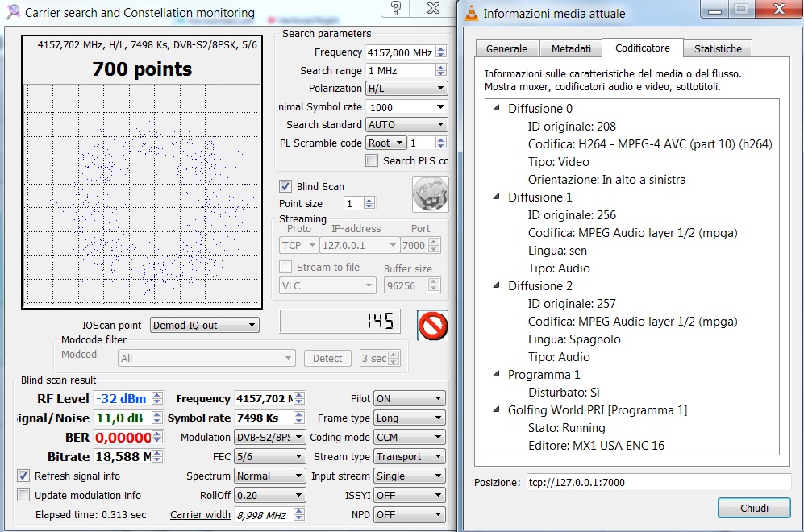Select the Stato: Running row
The width and height of the screenshot is (804, 532).
[567, 427]
